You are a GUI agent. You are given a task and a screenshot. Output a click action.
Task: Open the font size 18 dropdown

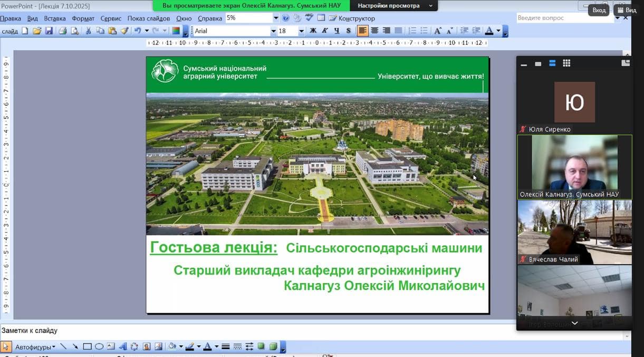(301, 31)
